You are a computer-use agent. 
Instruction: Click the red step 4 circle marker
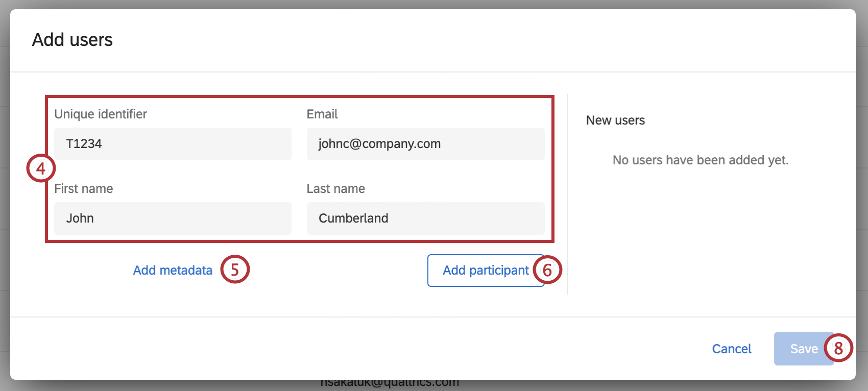click(x=41, y=168)
